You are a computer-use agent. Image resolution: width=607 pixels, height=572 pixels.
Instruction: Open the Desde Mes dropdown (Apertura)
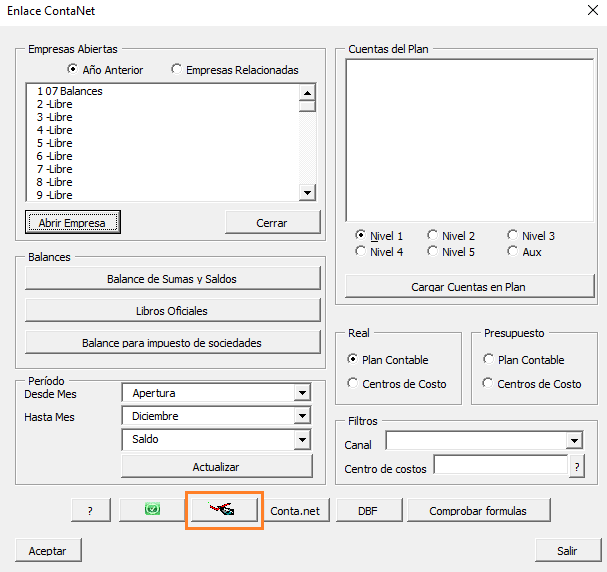pyautogui.click(x=302, y=393)
